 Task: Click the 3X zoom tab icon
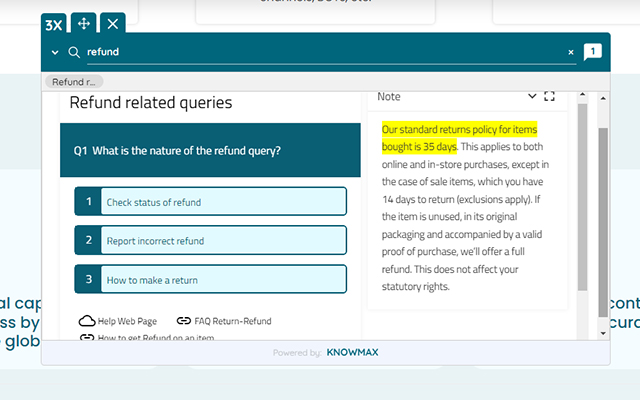pos(55,23)
